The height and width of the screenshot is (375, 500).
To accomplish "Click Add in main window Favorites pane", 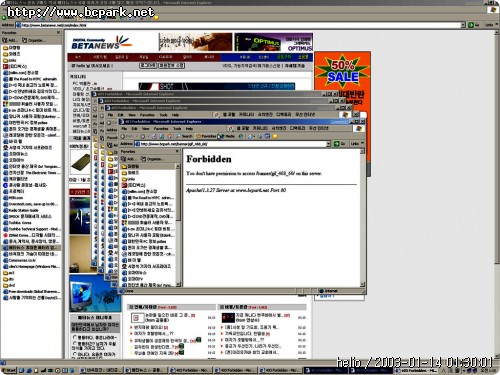I will point(10,40).
